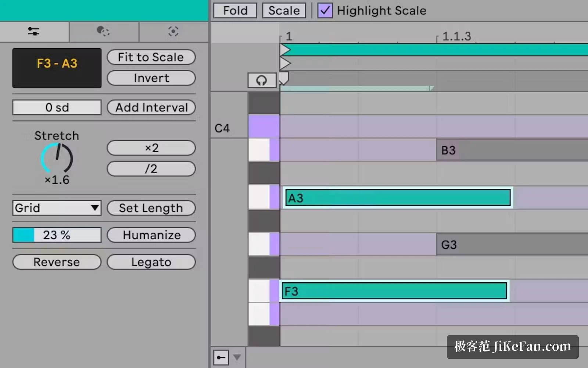Screen dimensions: 588x368
Task: Click the C4 piano key
Action: click(x=264, y=126)
